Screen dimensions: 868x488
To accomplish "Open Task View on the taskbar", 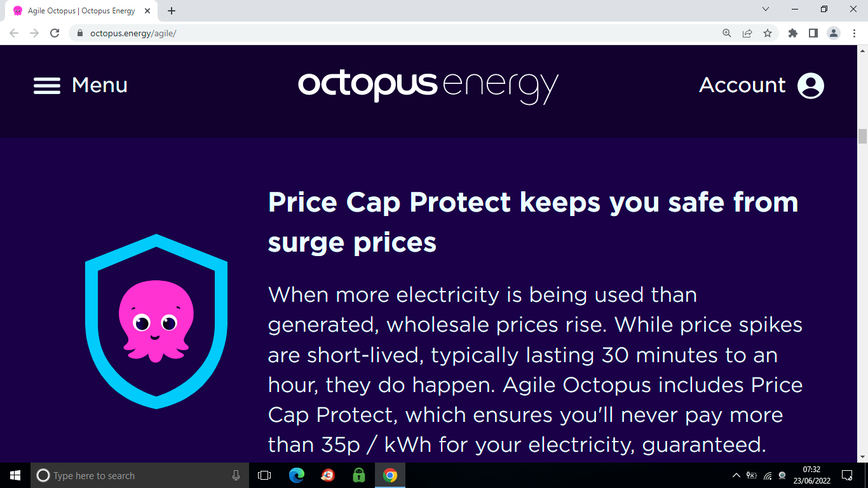I will pyautogui.click(x=264, y=475).
